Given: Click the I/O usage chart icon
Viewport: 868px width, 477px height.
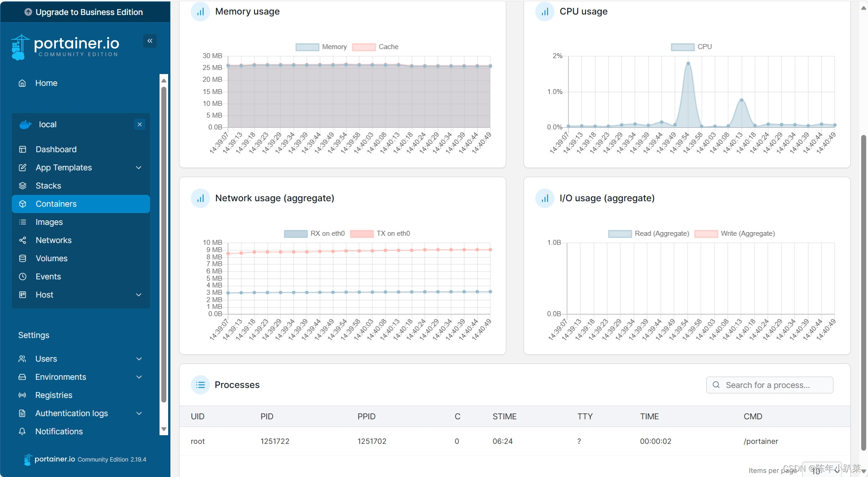Looking at the screenshot, I should 545,199.
